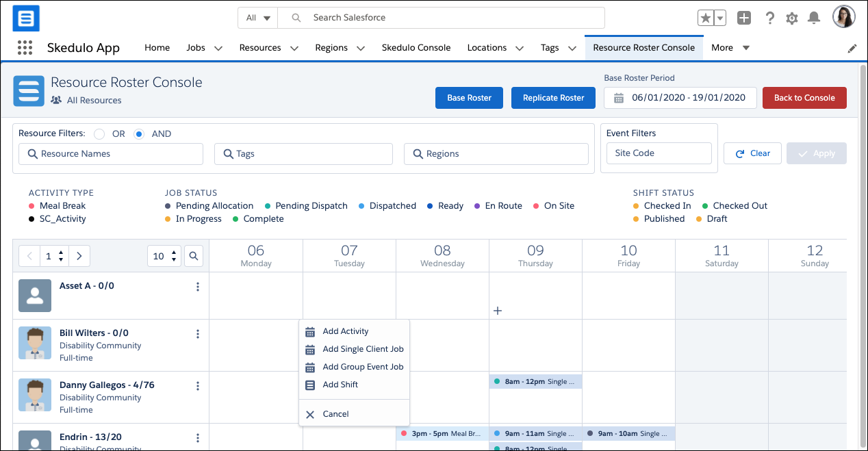The image size is (868, 451).
Task: Click the magnifier search icon in roster grid
Action: point(194,256)
